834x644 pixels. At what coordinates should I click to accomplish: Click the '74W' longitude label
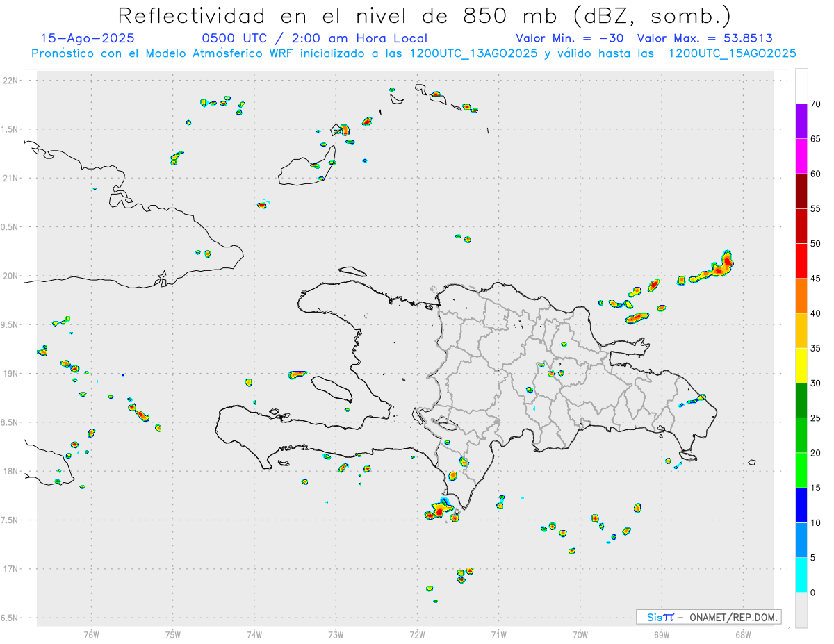coord(254,634)
